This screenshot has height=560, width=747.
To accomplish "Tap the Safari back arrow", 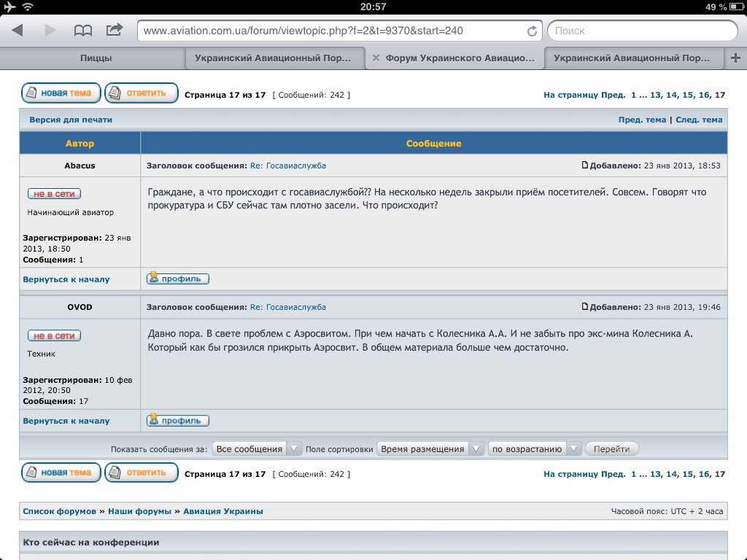I will 18,31.
